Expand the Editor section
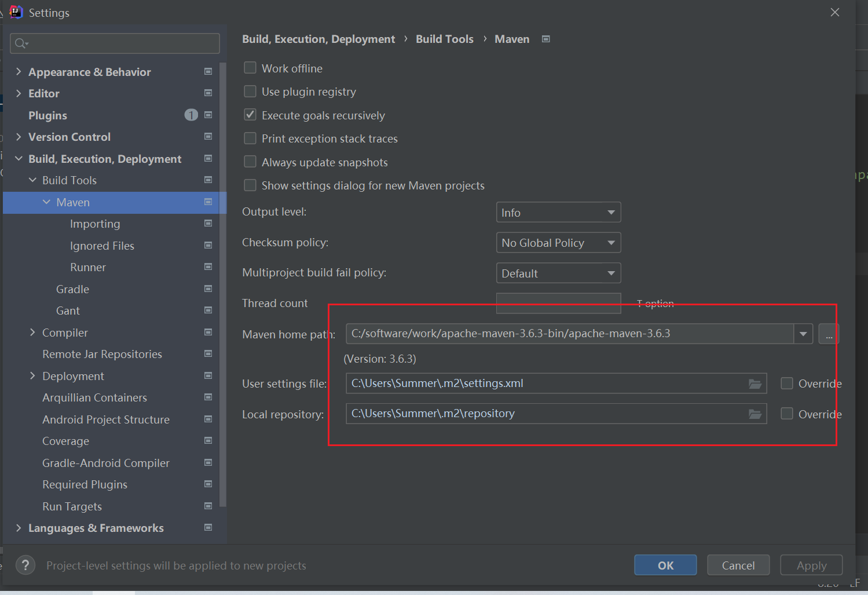The image size is (868, 595). [19, 93]
